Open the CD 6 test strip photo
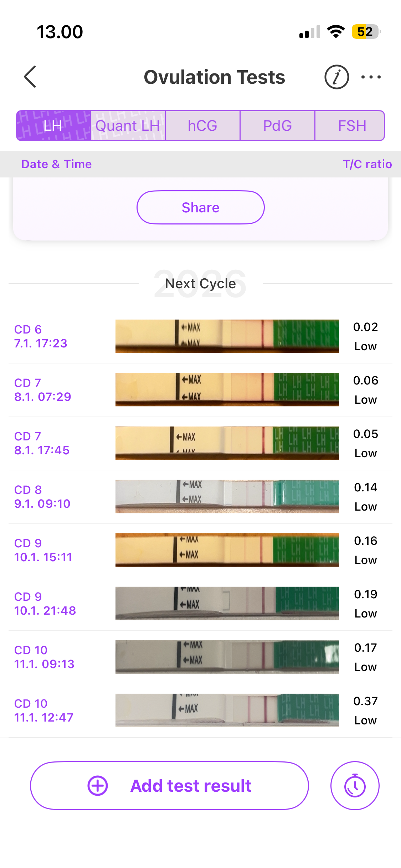 pyautogui.click(x=227, y=336)
